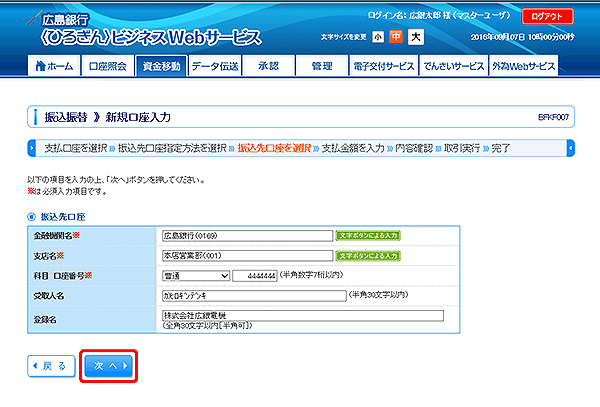600x407 pixels.
Task: Set font size to 小 (small)
Action: pyautogui.click(x=378, y=37)
